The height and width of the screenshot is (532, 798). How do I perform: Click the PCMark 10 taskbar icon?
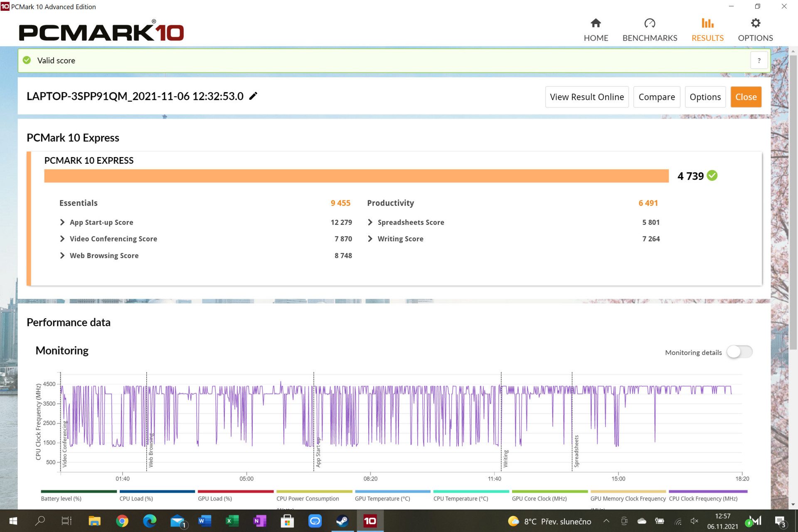tap(370, 521)
